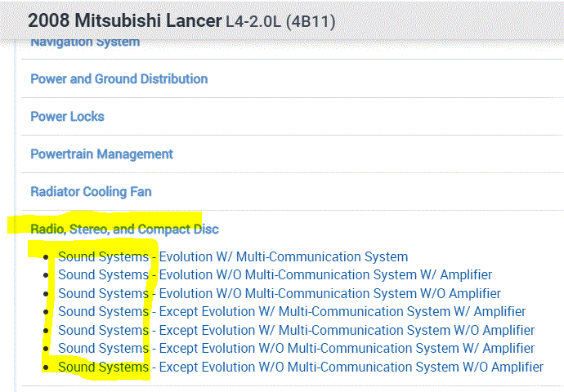Screen dimensions: 564x392
Task: Click bullet beside Evolution W/ Multi-Communication System link
Action: (x=47, y=257)
